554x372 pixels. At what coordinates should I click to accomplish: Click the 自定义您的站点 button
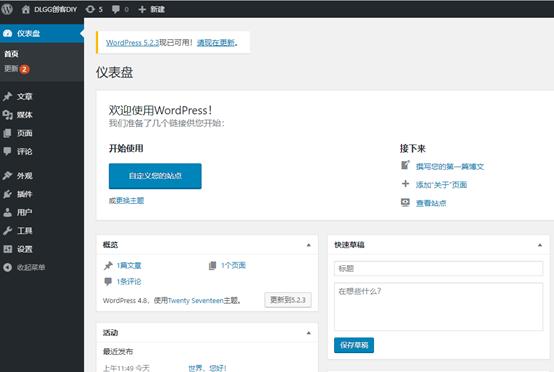coord(155,176)
